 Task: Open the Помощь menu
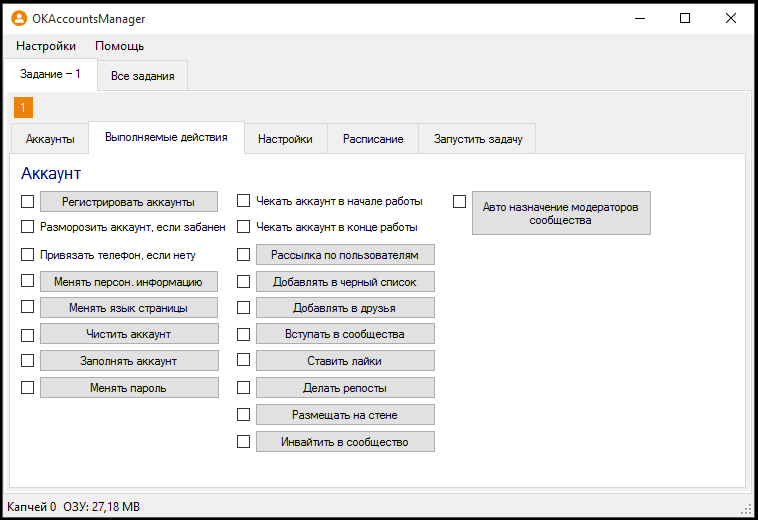click(120, 46)
